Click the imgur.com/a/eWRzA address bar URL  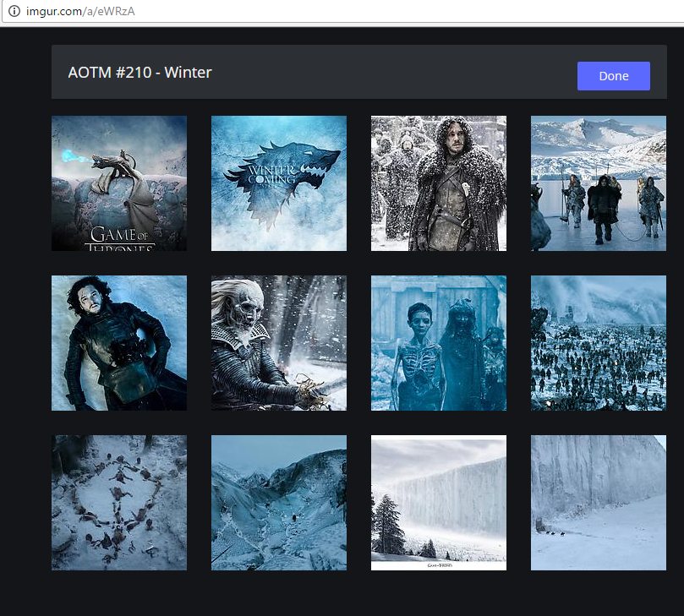[x=80, y=11]
